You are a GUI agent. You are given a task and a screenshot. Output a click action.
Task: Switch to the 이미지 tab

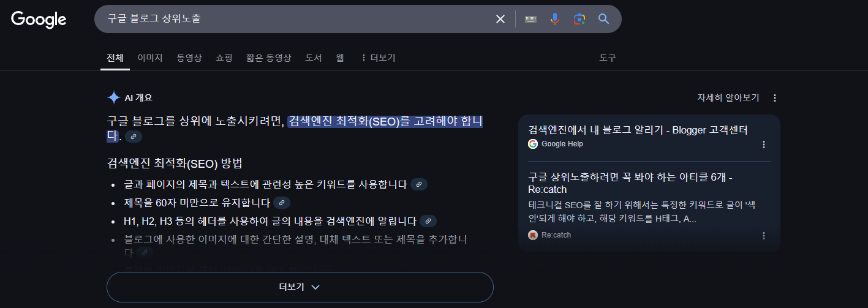point(150,58)
